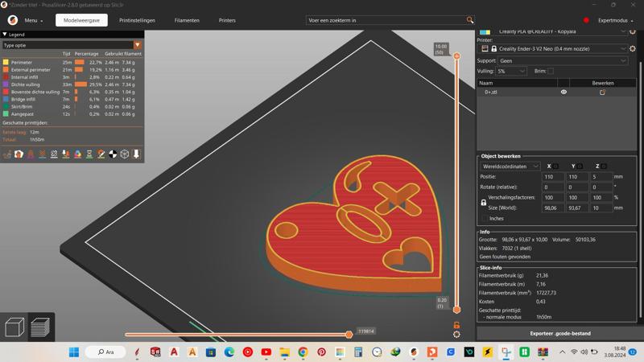Toggle travel moves display in legend toolbar

7,154
